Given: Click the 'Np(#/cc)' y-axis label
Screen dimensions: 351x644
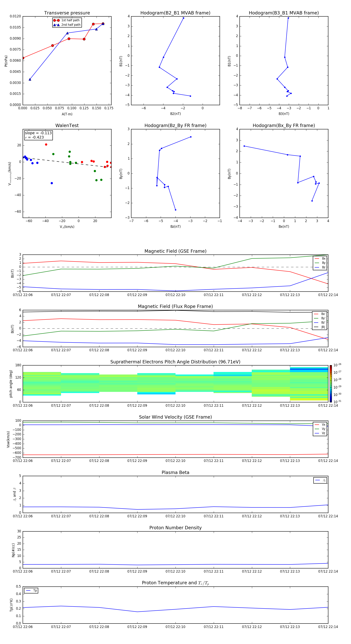Looking at the screenshot, I should 13,550.
